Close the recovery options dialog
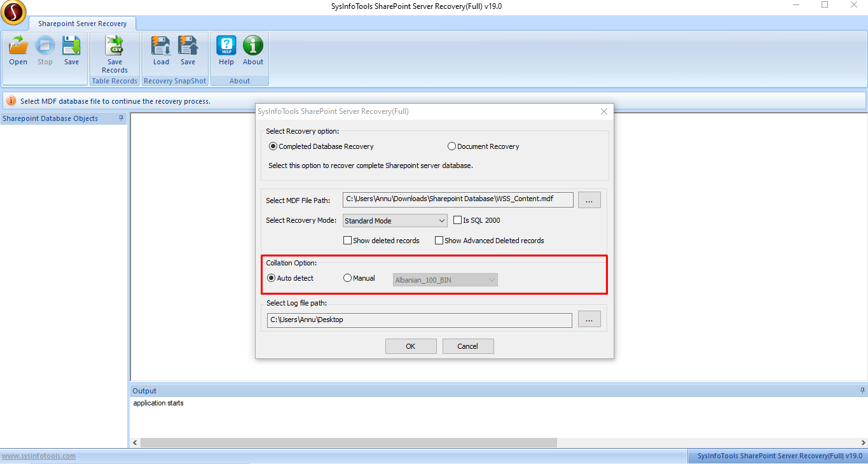 point(604,111)
